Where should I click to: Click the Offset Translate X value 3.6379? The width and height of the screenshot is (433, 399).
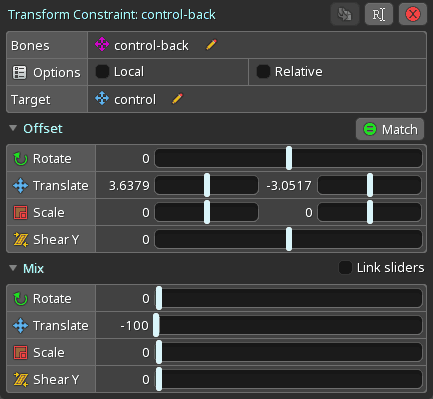(129, 186)
